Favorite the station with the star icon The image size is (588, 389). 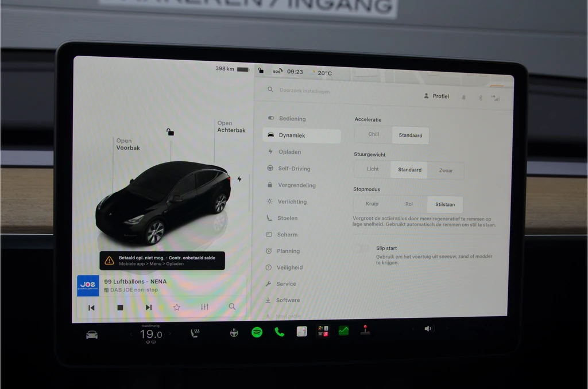coord(177,308)
